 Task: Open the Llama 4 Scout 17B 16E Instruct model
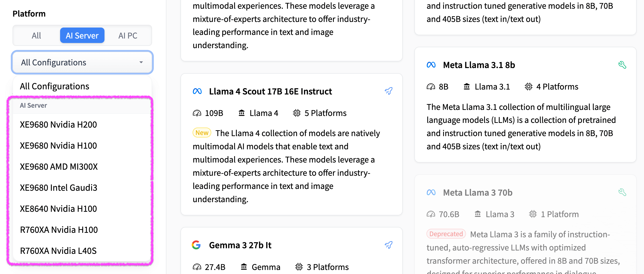[270, 91]
